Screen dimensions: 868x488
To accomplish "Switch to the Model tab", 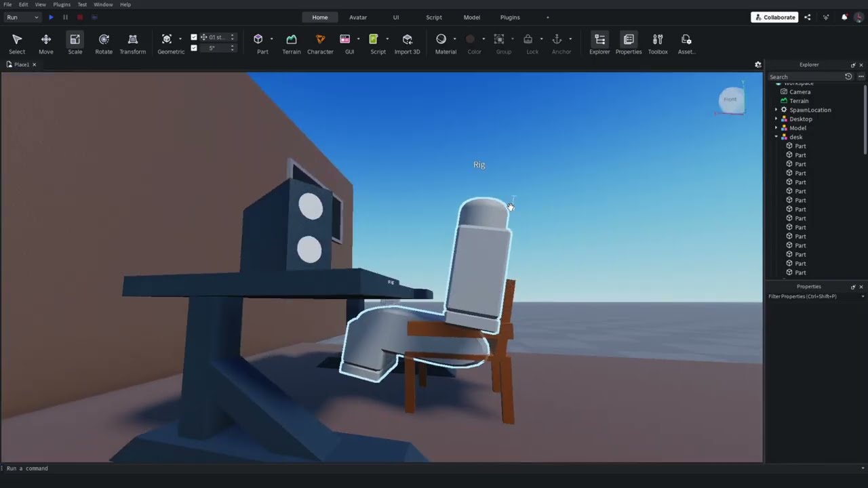I will pyautogui.click(x=472, y=17).
